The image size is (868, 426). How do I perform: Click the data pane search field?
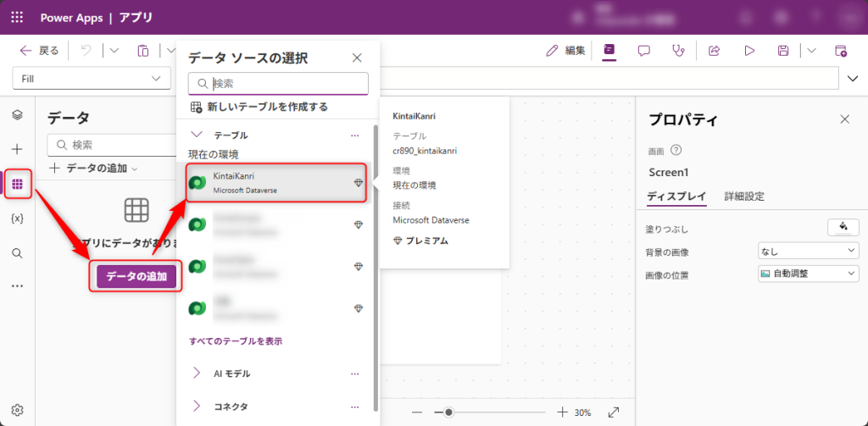tap(111, 146)
